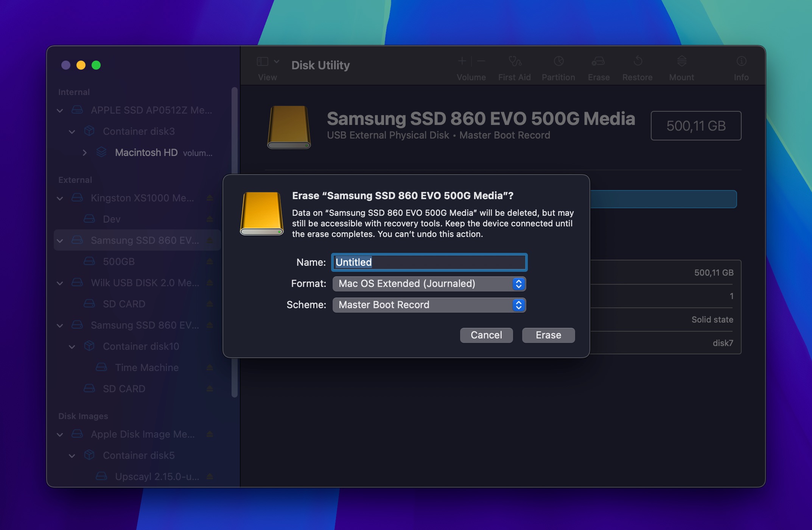812x530 pixels.
Task: Click Cancel to dismiss the erase dialog
Action: coord(486,335)
